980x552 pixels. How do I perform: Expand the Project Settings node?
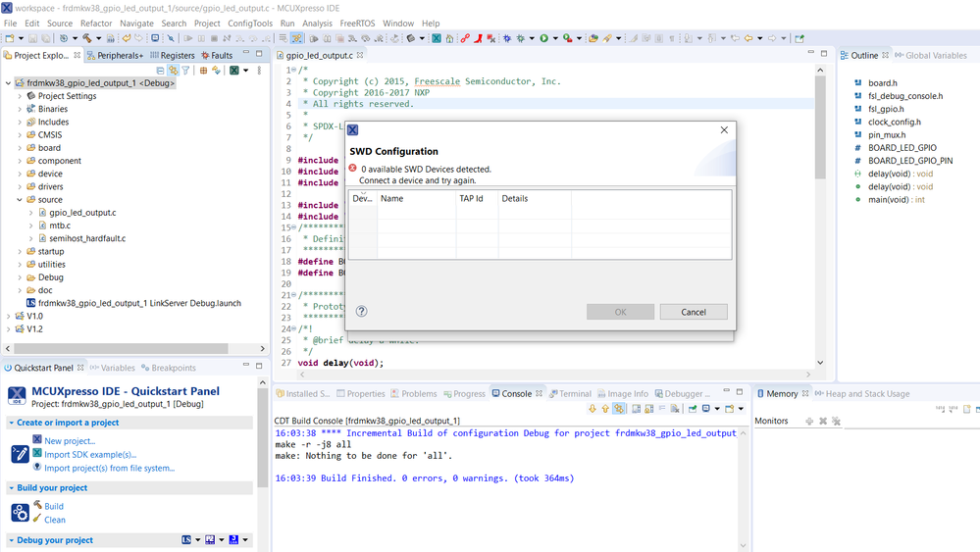[x=20, y=96]
